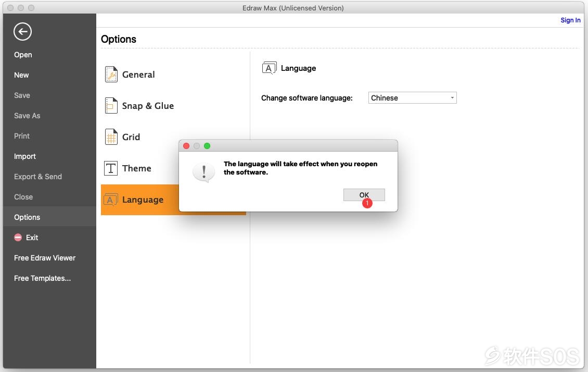Choose New in the sidebar menu
The height and width of the screenshot is (372, 588).
[21, 75]
